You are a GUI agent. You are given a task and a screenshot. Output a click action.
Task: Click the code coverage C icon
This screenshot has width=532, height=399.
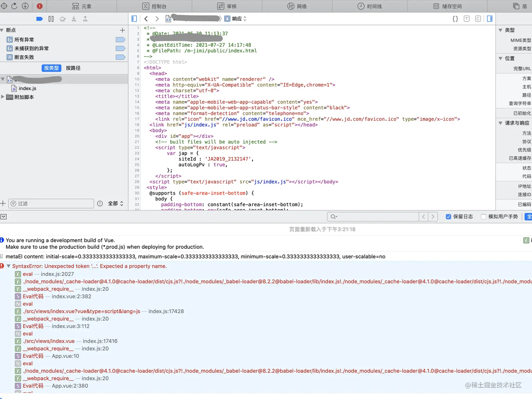tap(478, 19)
